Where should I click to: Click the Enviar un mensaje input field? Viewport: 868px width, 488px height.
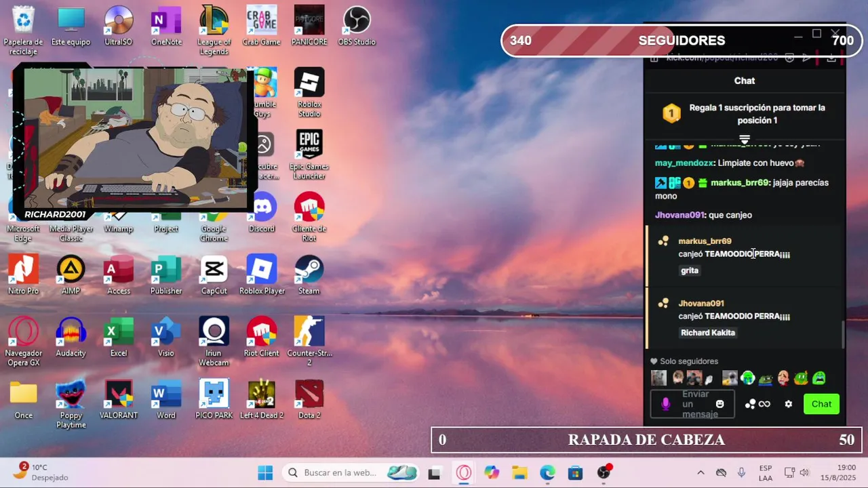(x=692, y=404)
